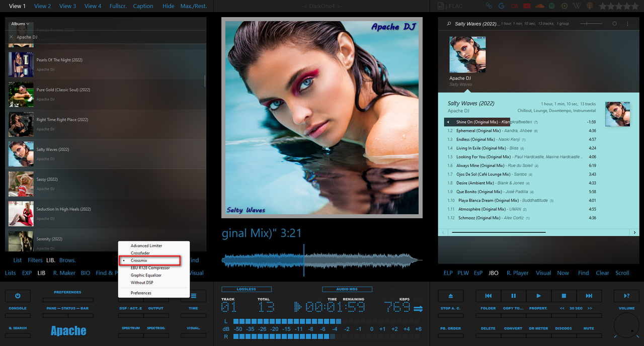Pause playback
Viewport: 644px width, 346px height.
514,296
